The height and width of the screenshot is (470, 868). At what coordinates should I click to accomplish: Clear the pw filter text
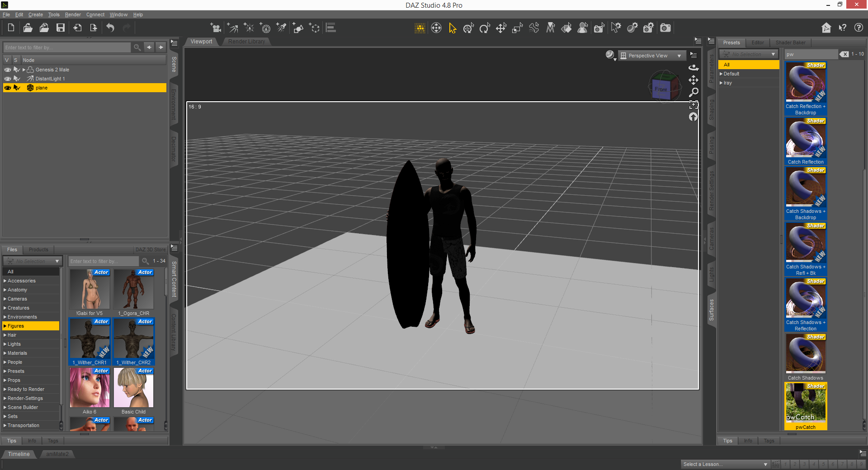844,54
